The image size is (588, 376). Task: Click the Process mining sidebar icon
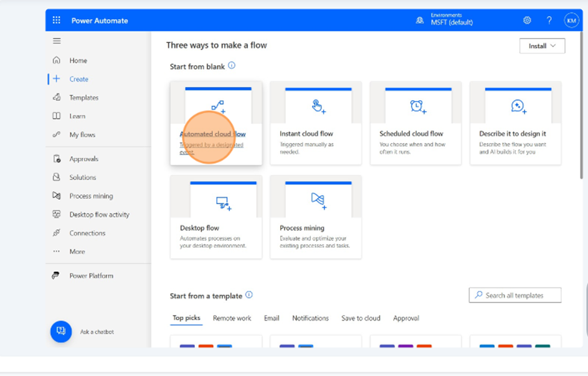(x=56, y=195)
